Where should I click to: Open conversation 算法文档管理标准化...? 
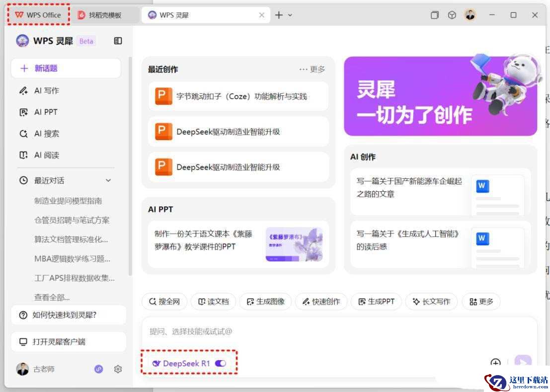[x=71, y=239]
